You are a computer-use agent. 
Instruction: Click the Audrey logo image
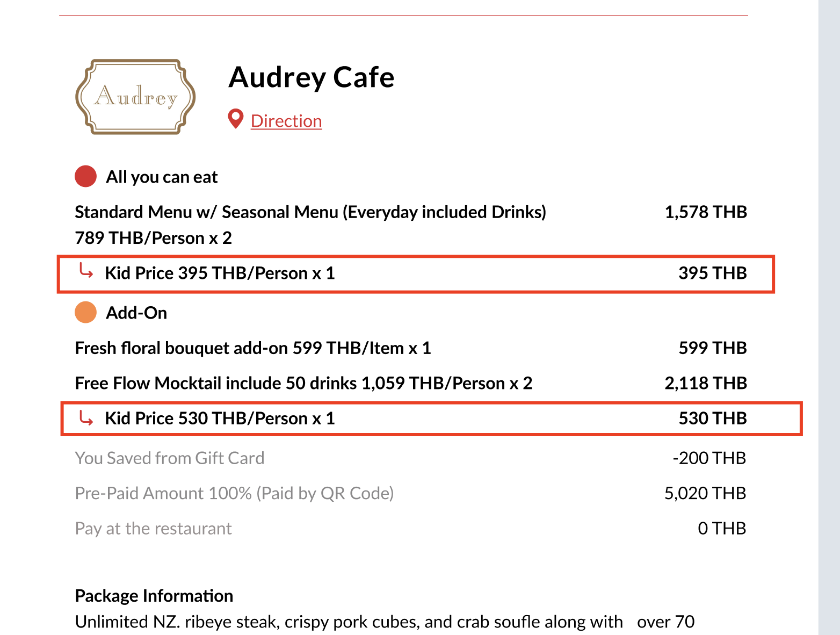(x=136, y=97)
